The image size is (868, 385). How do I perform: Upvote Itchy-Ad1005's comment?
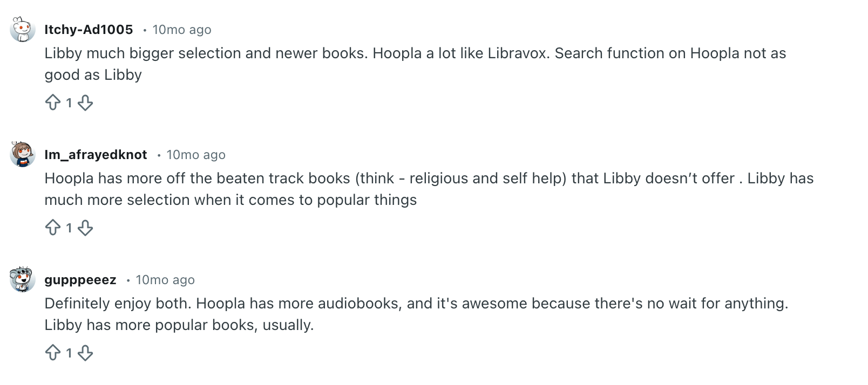pos(53,102)
